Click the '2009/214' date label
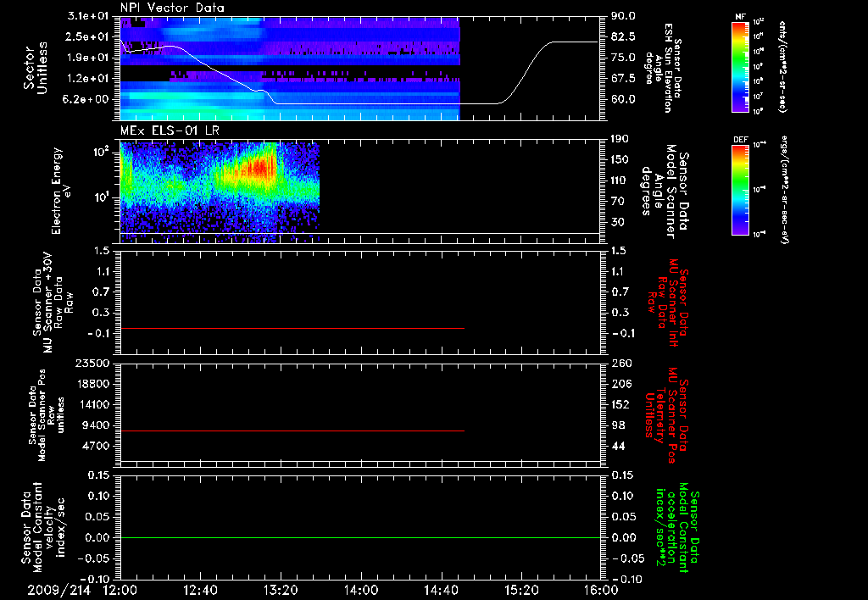Viewport: 868px width, 600px height. pyautogui.click(x=59, y=590)
